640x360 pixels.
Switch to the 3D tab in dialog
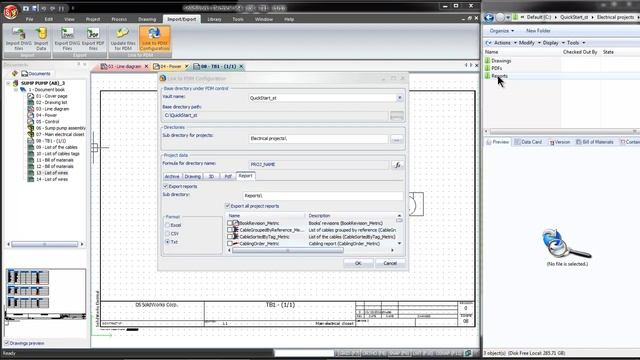pyautogui.click(x=211, y=176)
